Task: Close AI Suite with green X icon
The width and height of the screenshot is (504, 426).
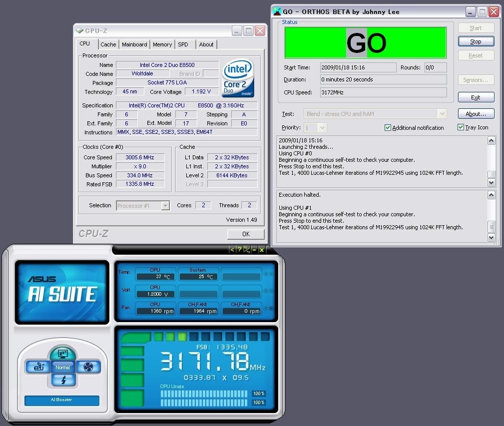Action: 262,250
